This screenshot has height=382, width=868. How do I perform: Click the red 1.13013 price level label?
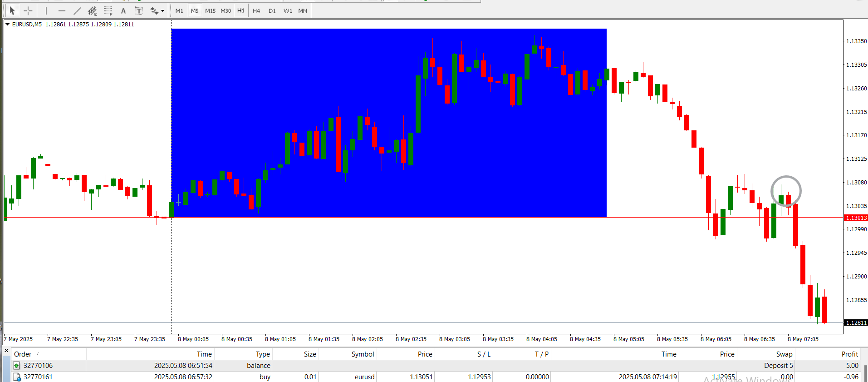856,218
